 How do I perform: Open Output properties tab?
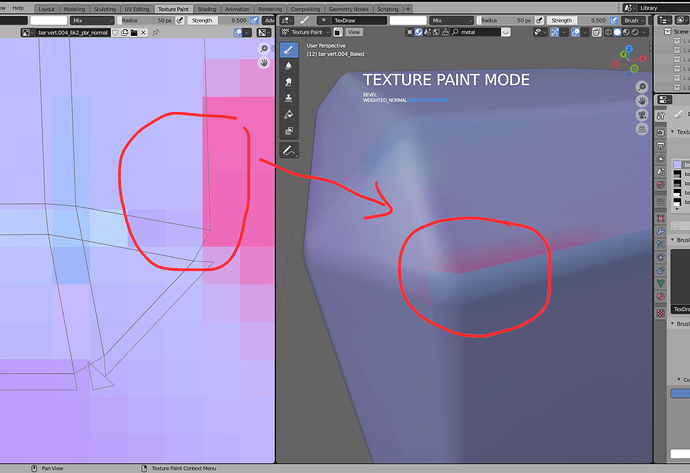click(661, 146)
